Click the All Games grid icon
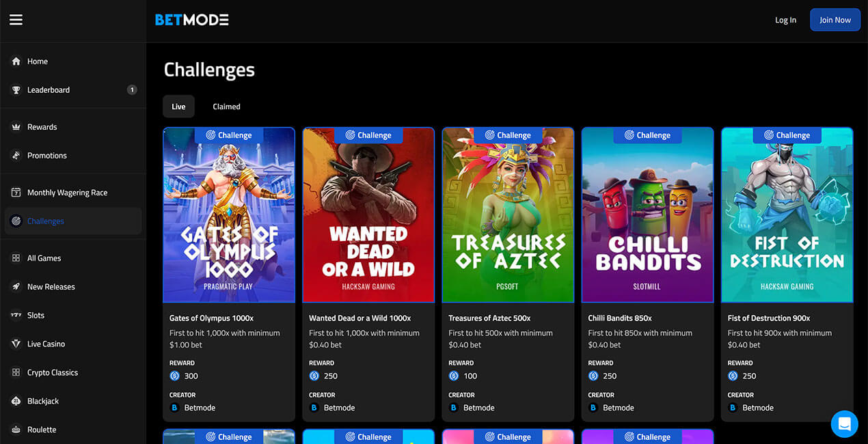The image size is (868, 444). pos(16,258)
